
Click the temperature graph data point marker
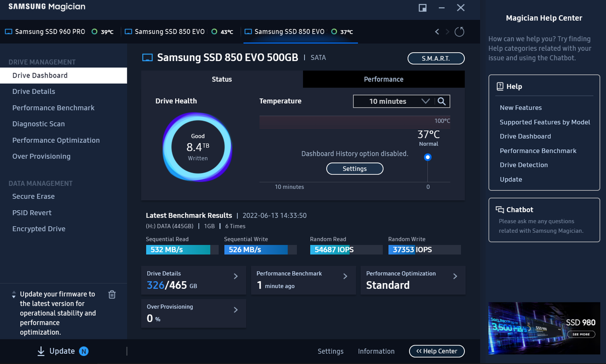pyautogui.click(x=428, y=157)
